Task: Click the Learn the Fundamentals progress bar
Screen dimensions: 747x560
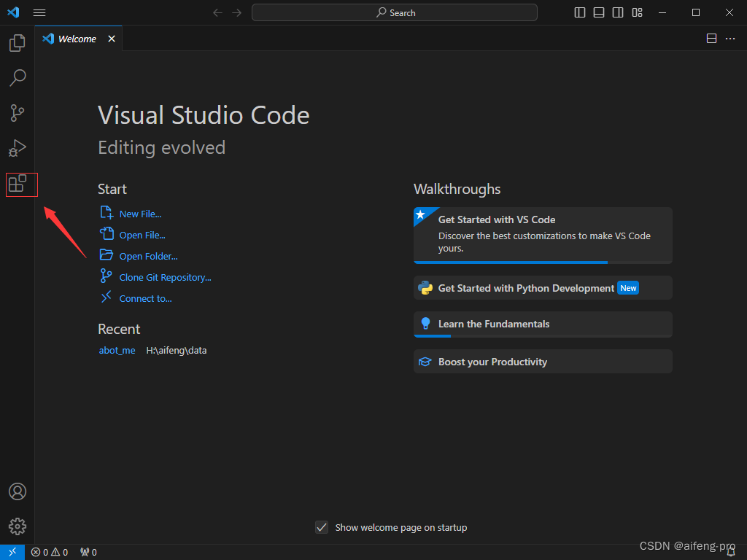Action: coord(543,336)
